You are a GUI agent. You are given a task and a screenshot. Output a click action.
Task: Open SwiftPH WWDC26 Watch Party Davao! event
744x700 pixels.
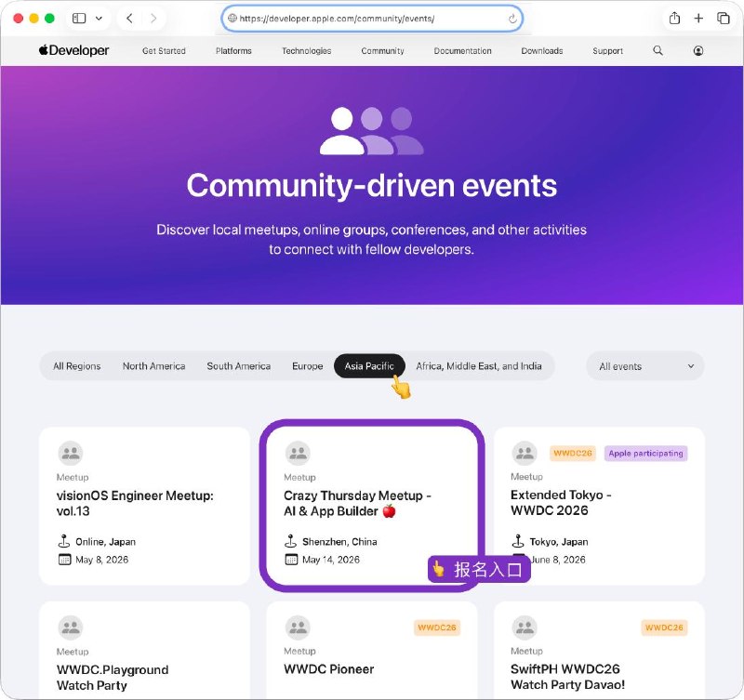[567, 677]
